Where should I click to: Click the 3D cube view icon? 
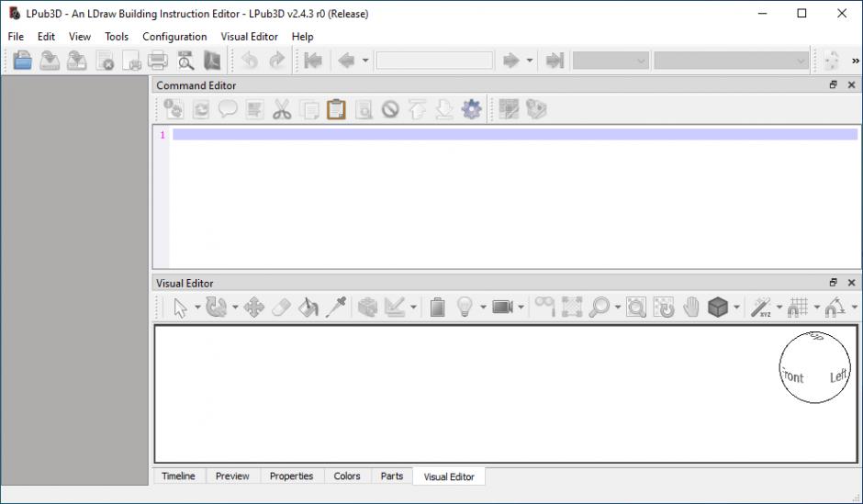pyautogui.click(x=718, y=308)
